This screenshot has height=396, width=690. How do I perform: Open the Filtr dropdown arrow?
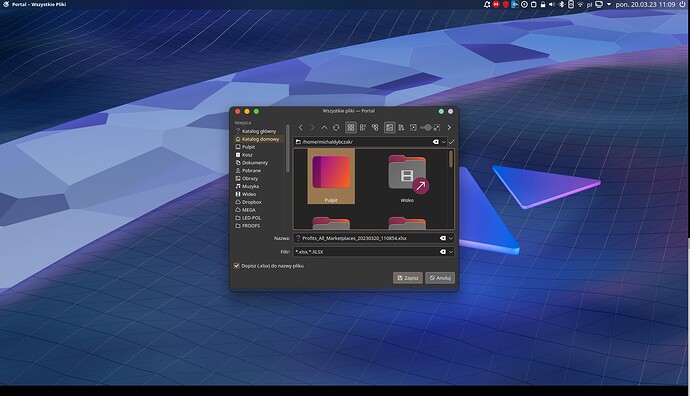[451, 252]
